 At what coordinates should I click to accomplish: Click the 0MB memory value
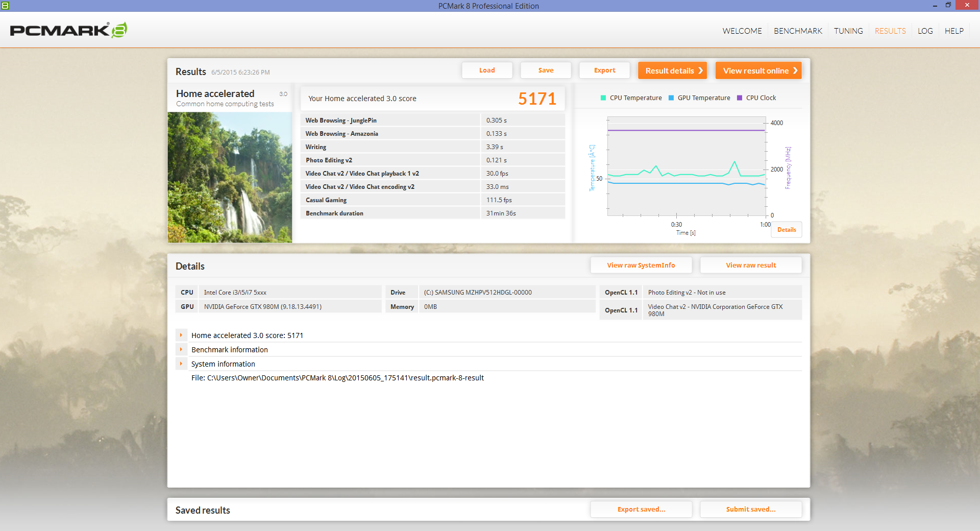507,307
